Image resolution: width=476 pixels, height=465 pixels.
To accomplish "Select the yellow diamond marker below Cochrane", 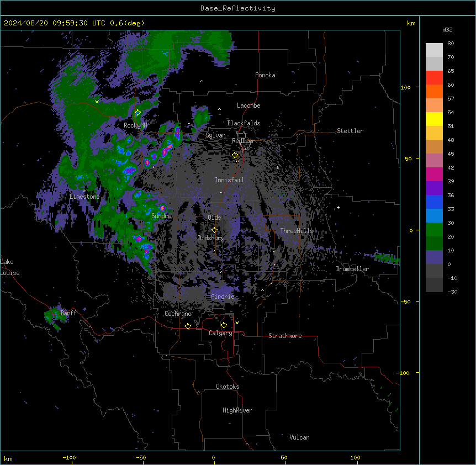I will tap(188, 326).
